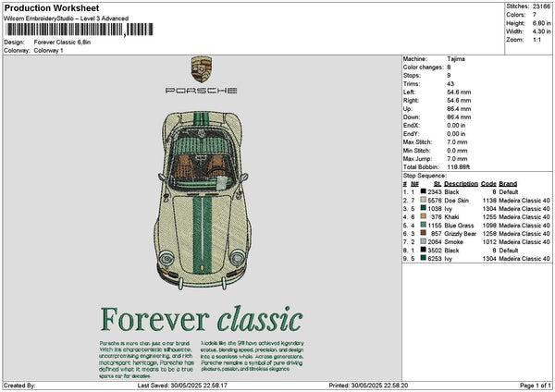Click the 'N#' column header

[x=414, y=184]
